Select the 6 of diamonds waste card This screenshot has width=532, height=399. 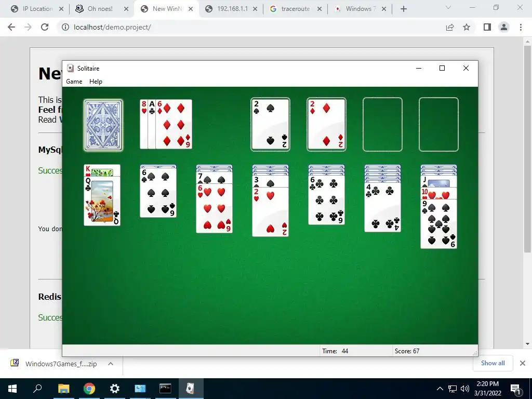[174, 124]
